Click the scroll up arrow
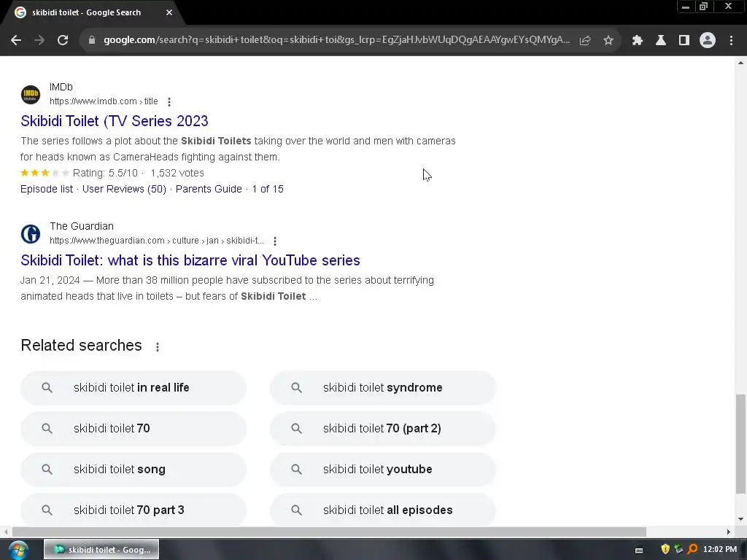 pyautogui.click(x=740, y=63)
